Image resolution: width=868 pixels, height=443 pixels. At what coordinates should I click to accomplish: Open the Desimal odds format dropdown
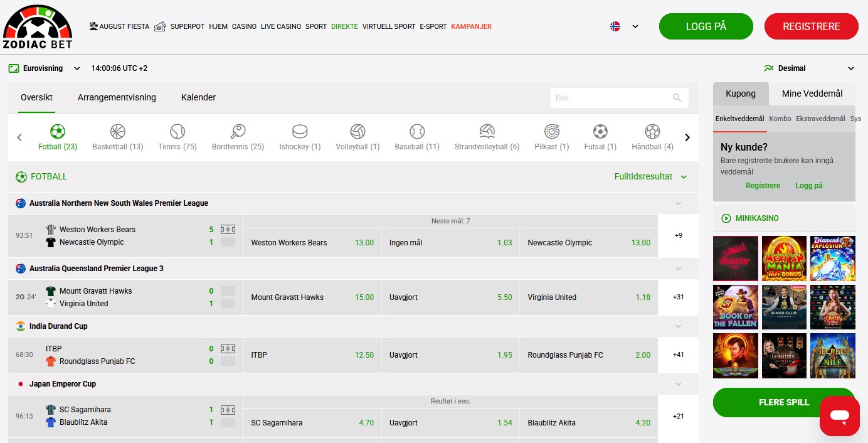click(x=851, y=68)
